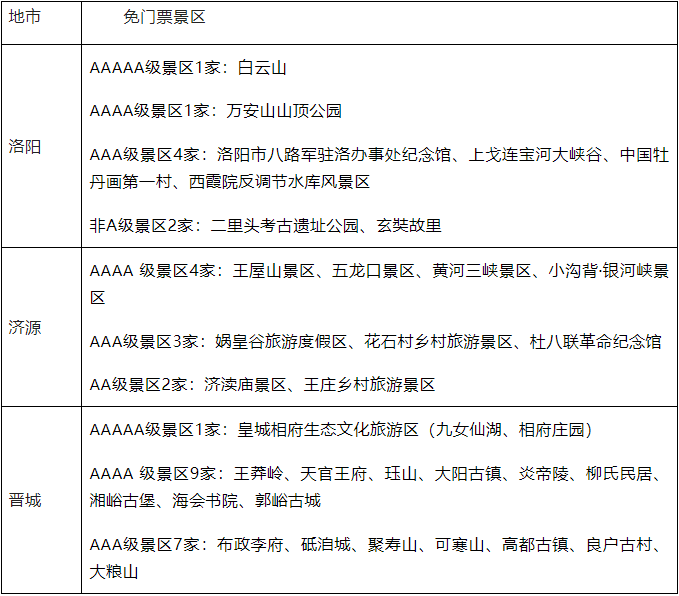Click 王莽岭 in the Jincheng row
The image size is (679, 596).
click(258, 474)
